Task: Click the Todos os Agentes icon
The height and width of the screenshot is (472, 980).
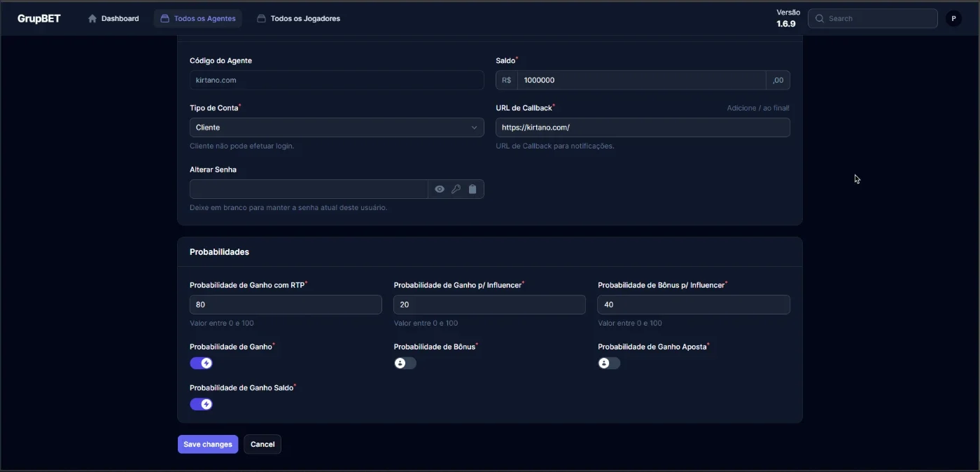Action: pyautogui.click(x=165, y=19)
